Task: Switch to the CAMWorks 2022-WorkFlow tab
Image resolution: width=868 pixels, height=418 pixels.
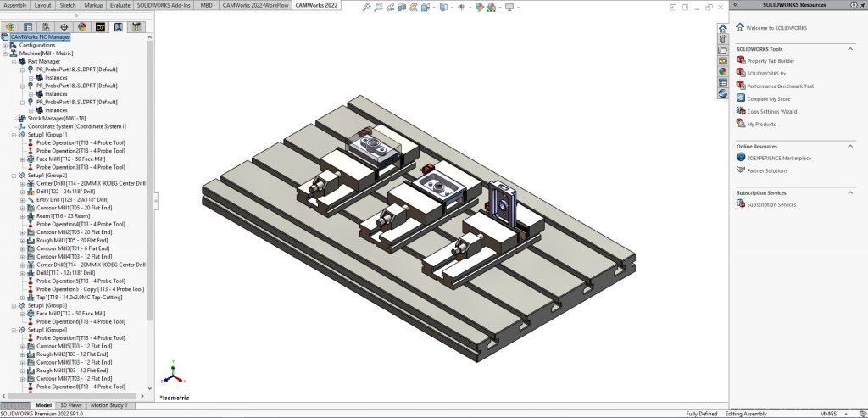Action: (255, 5)
